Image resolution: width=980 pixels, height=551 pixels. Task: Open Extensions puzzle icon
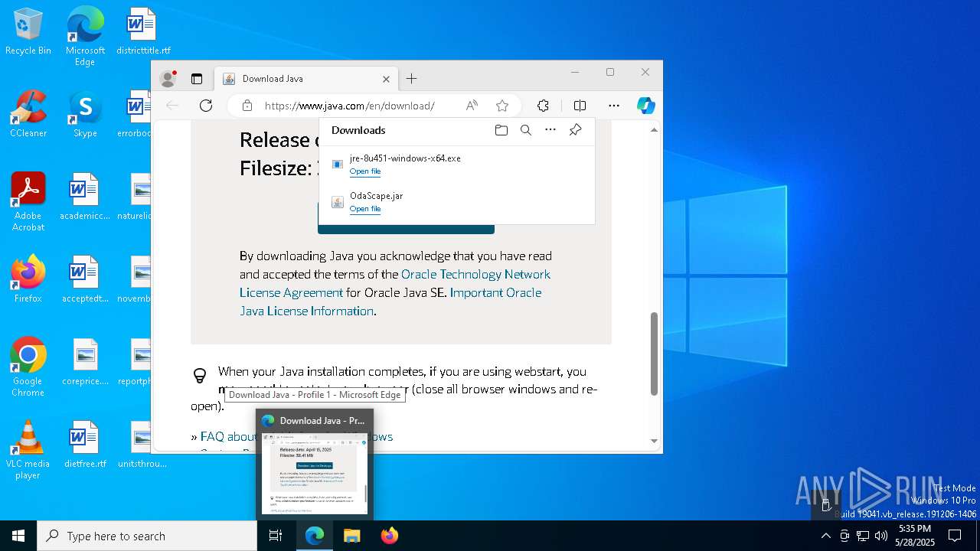pyautogui.click(x=543, y=106)
